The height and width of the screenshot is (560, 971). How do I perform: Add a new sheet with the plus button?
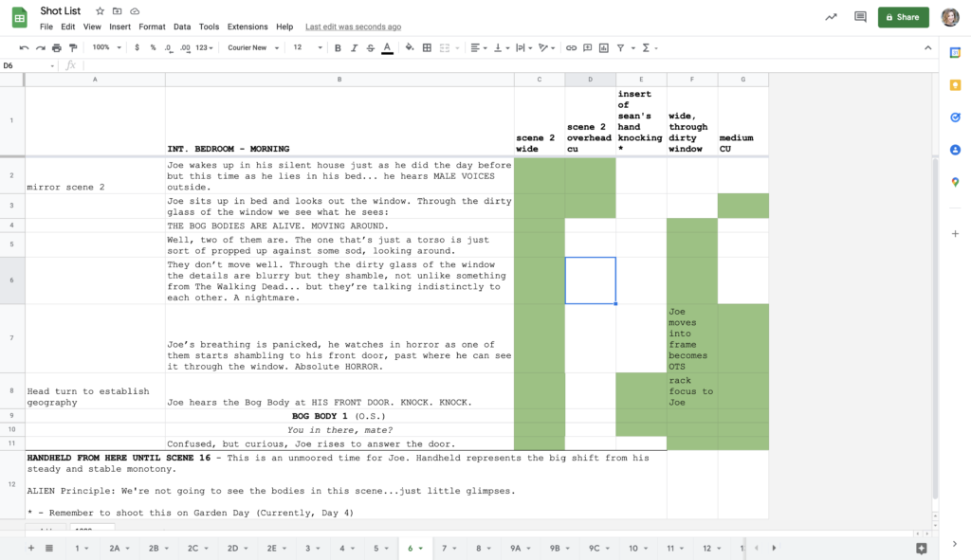[31, 549]
